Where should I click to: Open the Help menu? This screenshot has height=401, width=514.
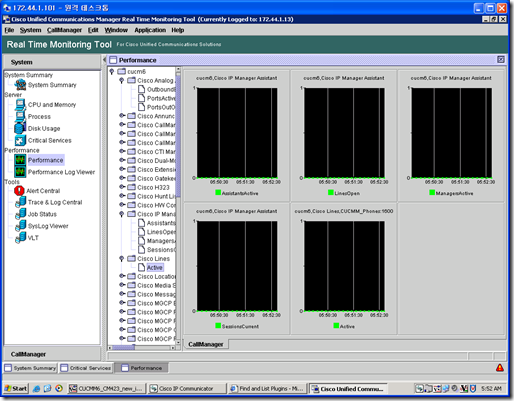point(178,30)
